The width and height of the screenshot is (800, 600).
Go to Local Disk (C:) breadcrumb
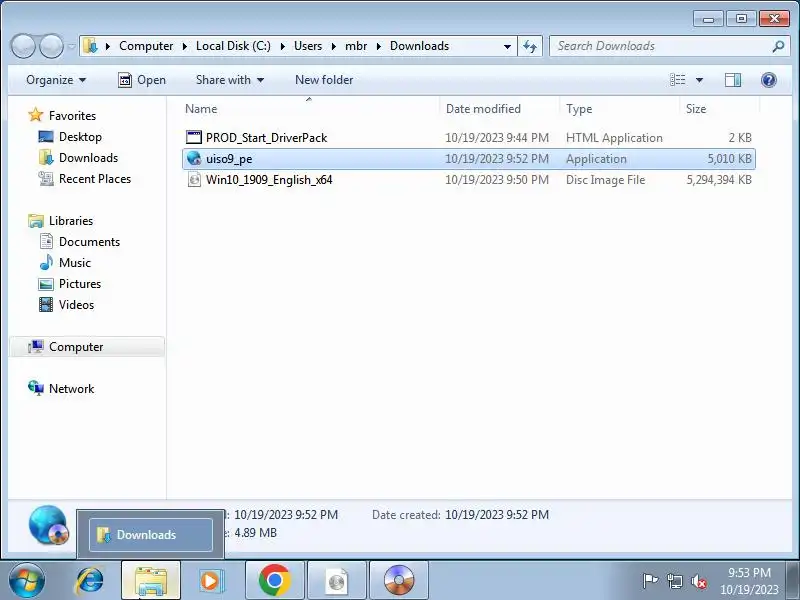tap(233, 46)
